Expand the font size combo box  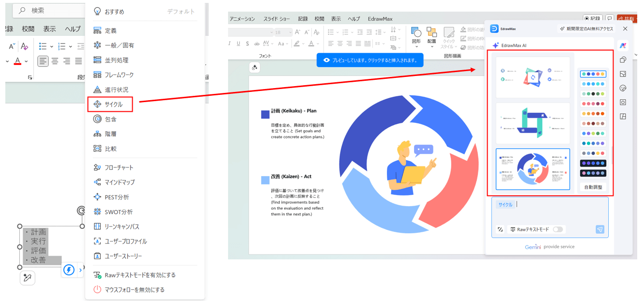tap(290, 32)
